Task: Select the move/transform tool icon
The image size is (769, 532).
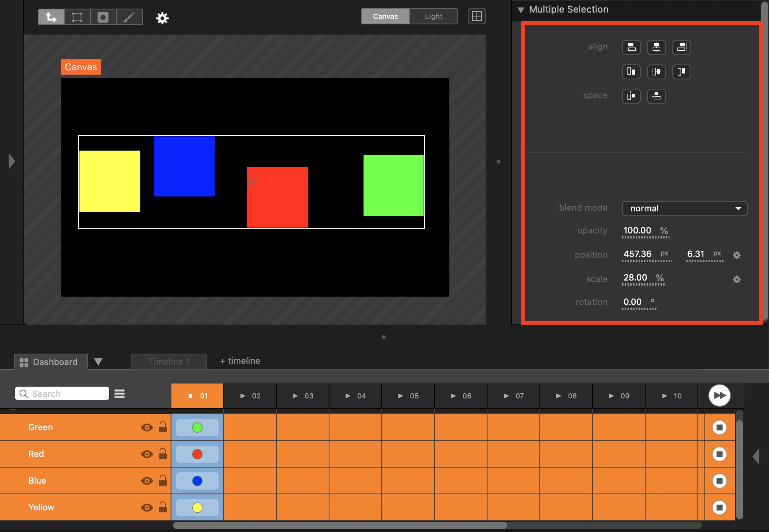Action: (51, 17)
